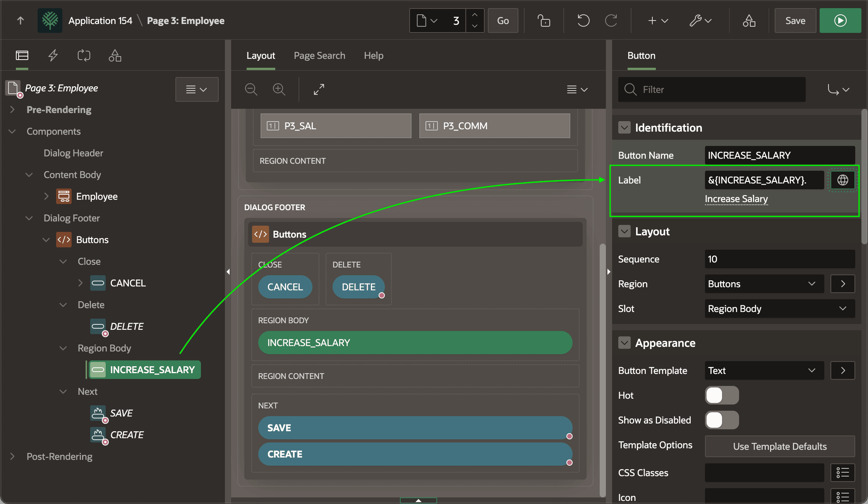This screenshot has height=504, width=868.
Task: Collapse the Layout property section
Action: point(624,231)
